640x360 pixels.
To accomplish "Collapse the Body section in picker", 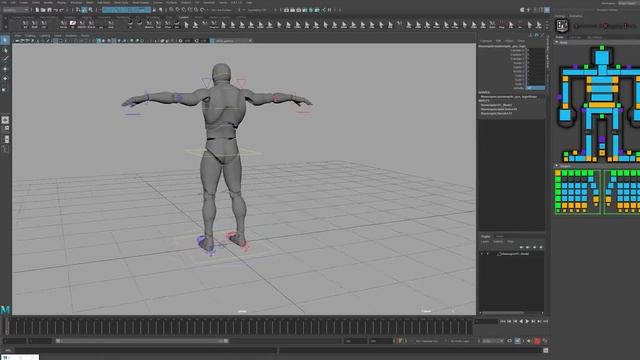I will click(556, 42).
